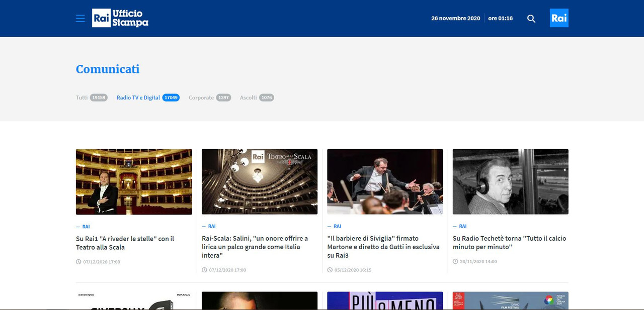
Task: Click the blue Rai logo button
Action: pyautogui.click(x=559, y=18)
